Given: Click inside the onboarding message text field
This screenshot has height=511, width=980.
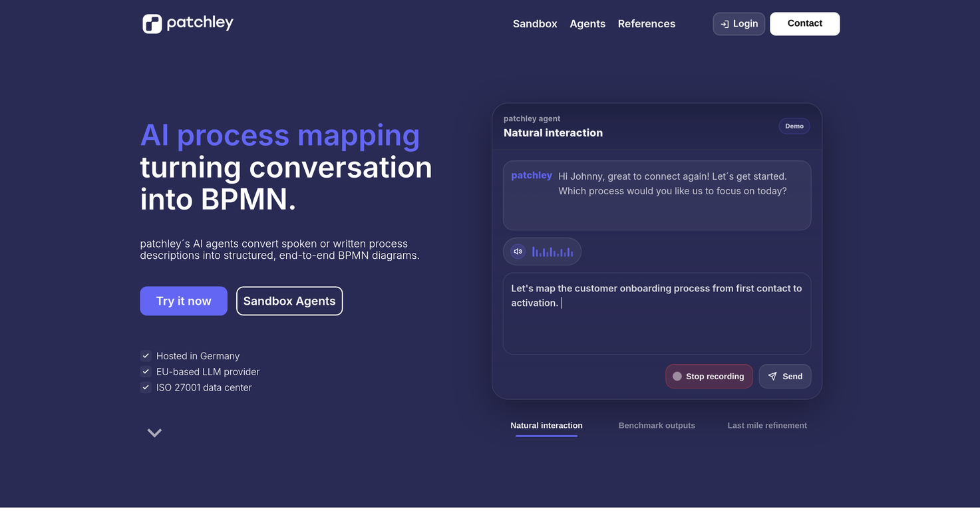Looking at the screenshot, I should point(657,313).
